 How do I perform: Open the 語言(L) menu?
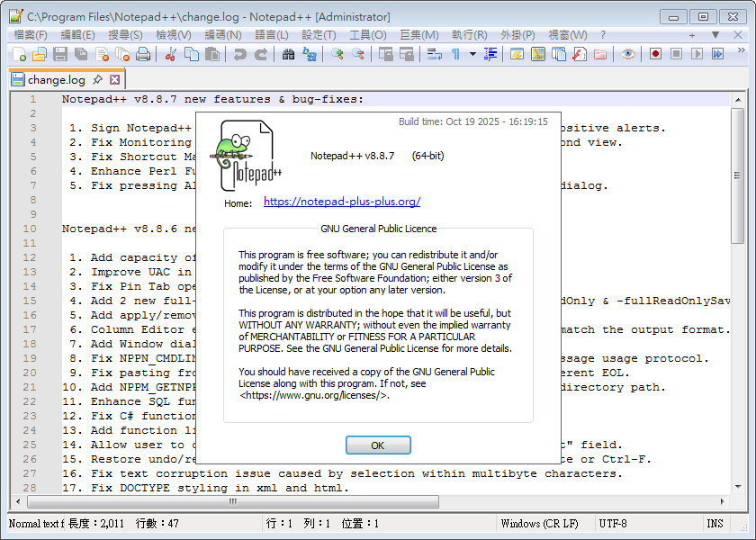[272, 35]
